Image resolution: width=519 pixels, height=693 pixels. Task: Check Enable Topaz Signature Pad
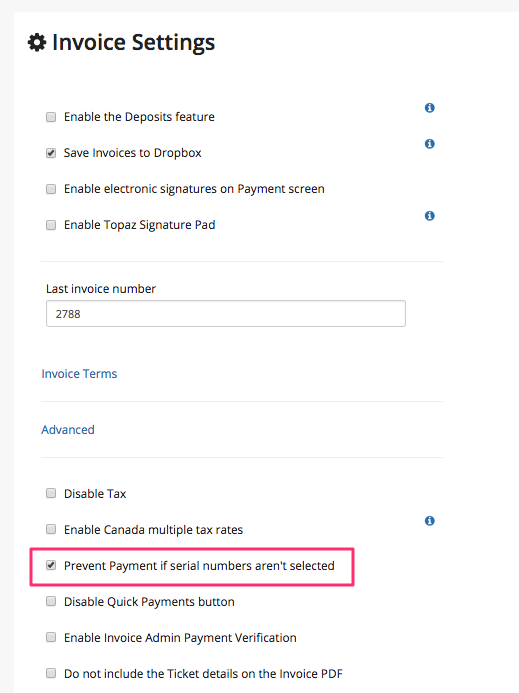click(51, 225)
